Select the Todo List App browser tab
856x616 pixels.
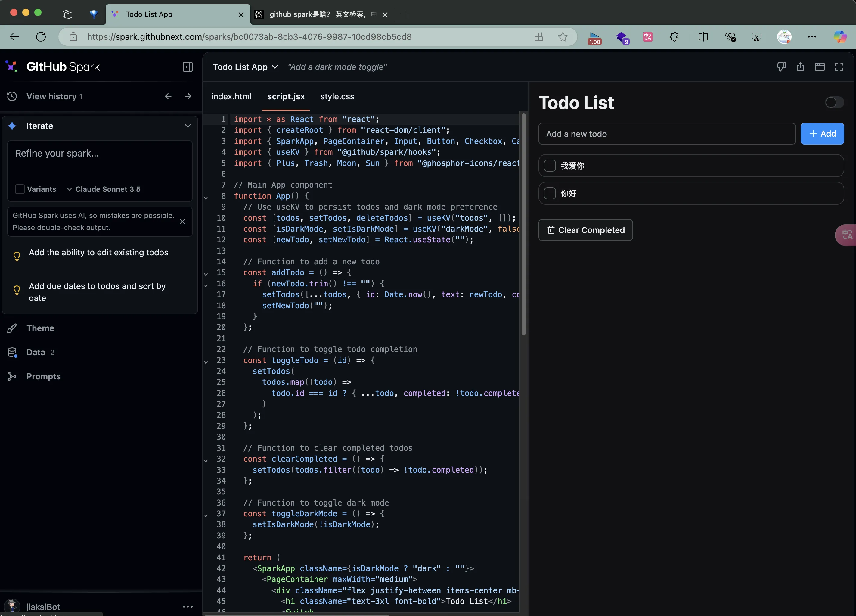coord(178,14)
